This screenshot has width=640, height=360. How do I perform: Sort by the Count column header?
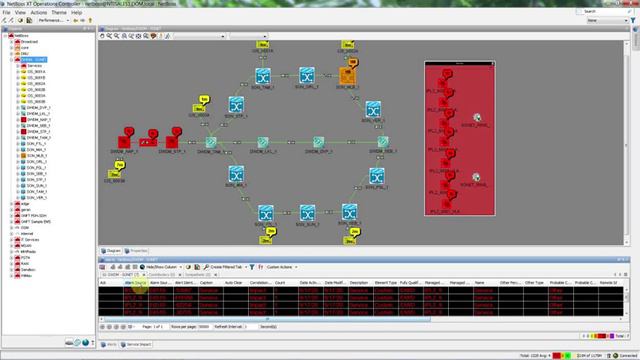coord(286,282)
